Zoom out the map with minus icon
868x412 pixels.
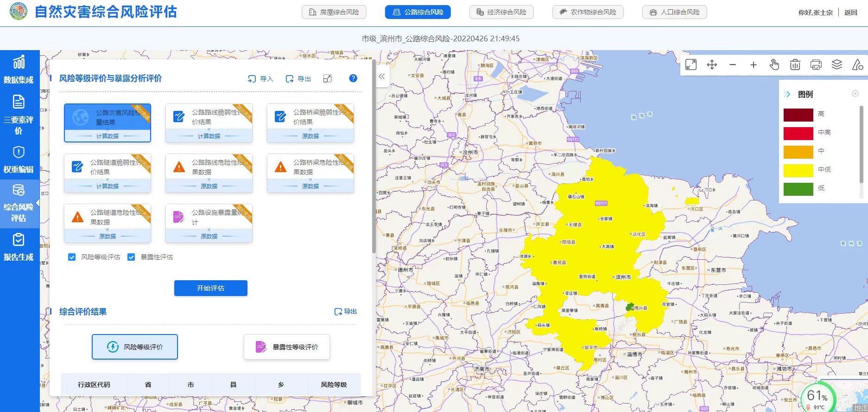click(x=733, y=65)
